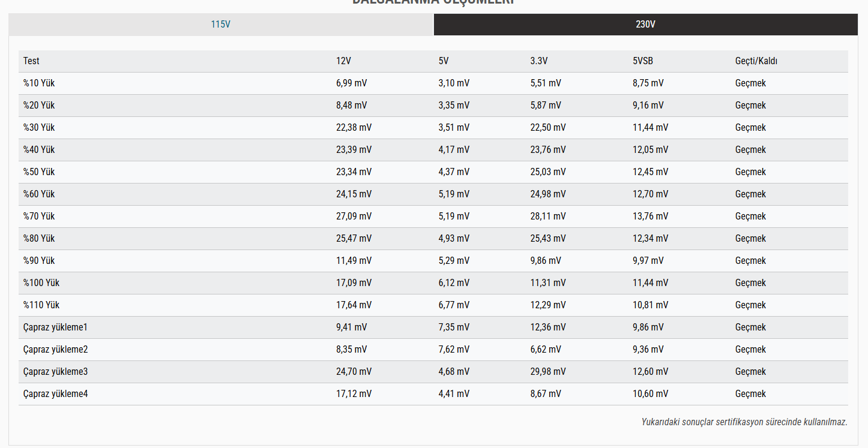Image resolution: width=868 pixels, height=448 pixels.
Task: Click the 12,70 mV cell
Action: (x=651, y=194)
